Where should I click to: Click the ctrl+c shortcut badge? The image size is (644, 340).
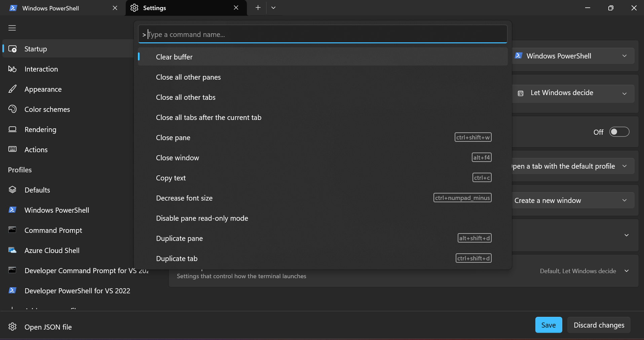point(482,178)
